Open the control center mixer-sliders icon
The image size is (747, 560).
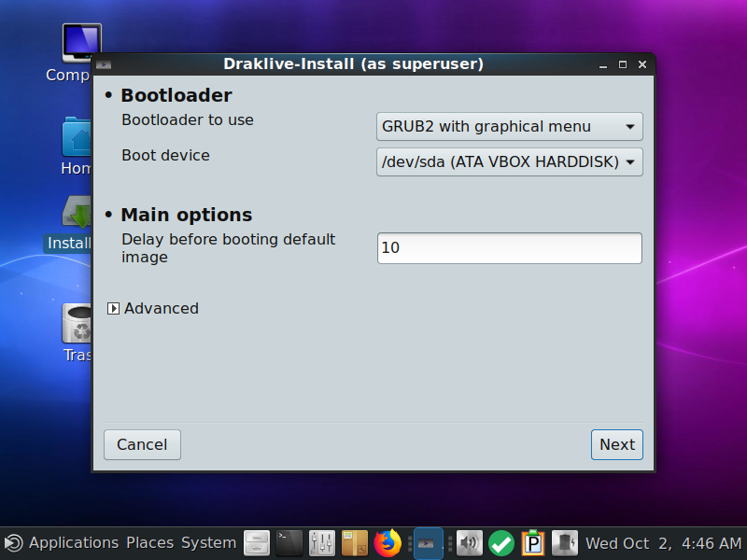321,543
